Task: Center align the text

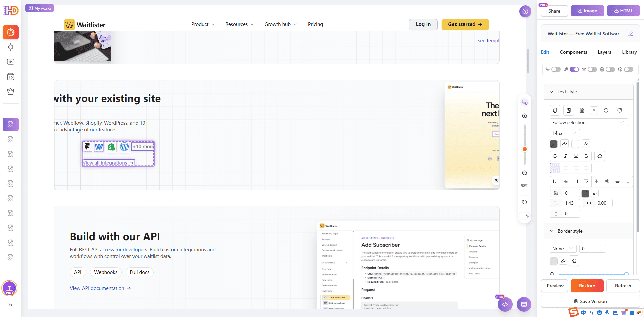Action: pyautogui.click(x=566, y=168)
